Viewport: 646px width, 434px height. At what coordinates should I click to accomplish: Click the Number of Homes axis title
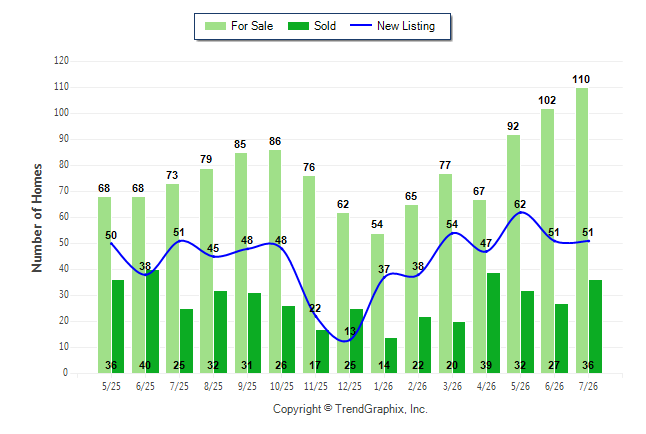[37, 218]
